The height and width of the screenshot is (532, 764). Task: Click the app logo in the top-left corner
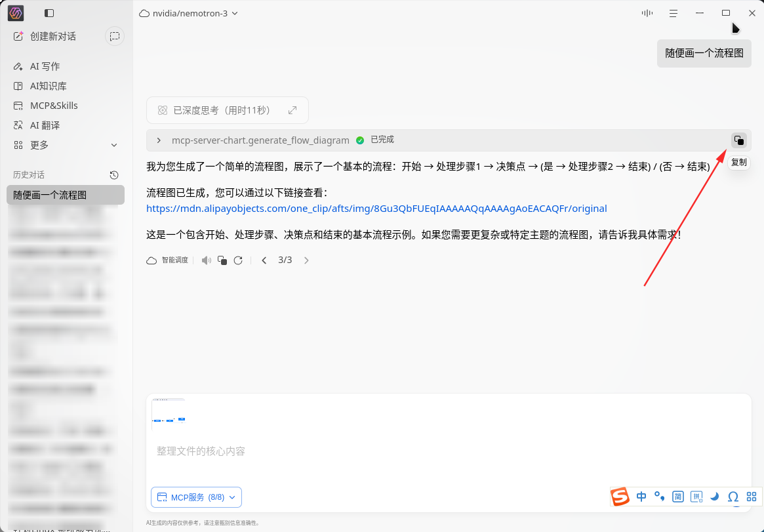16,13
